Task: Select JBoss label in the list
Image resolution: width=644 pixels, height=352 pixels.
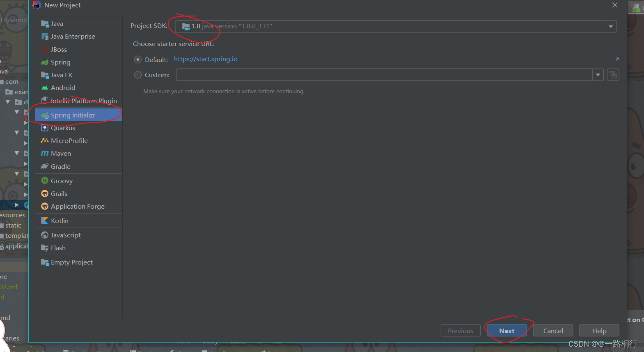Action: [59, 49]
